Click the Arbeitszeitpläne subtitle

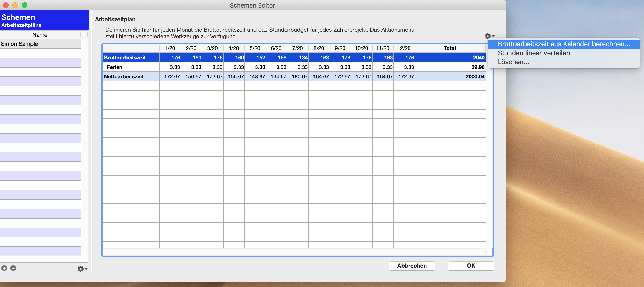click(x=22, y=25)
